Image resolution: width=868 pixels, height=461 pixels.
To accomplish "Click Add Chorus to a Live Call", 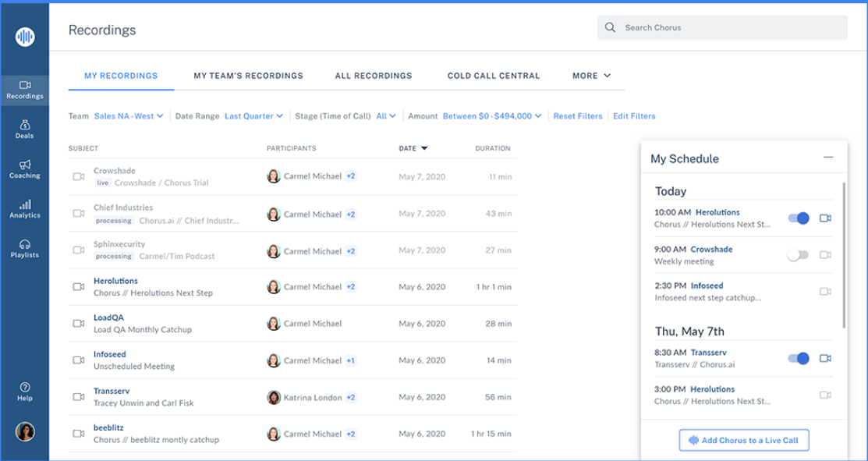I will pos(744,441).
